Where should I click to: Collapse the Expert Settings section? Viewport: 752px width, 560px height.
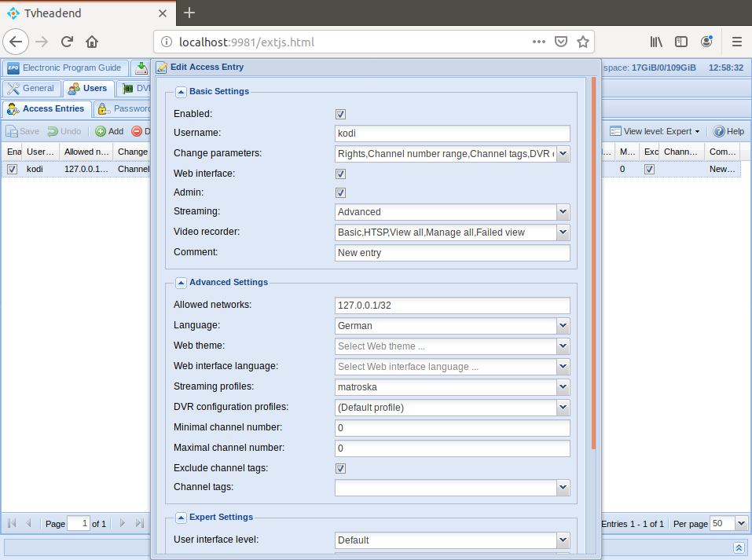click(x=181, y=518)
